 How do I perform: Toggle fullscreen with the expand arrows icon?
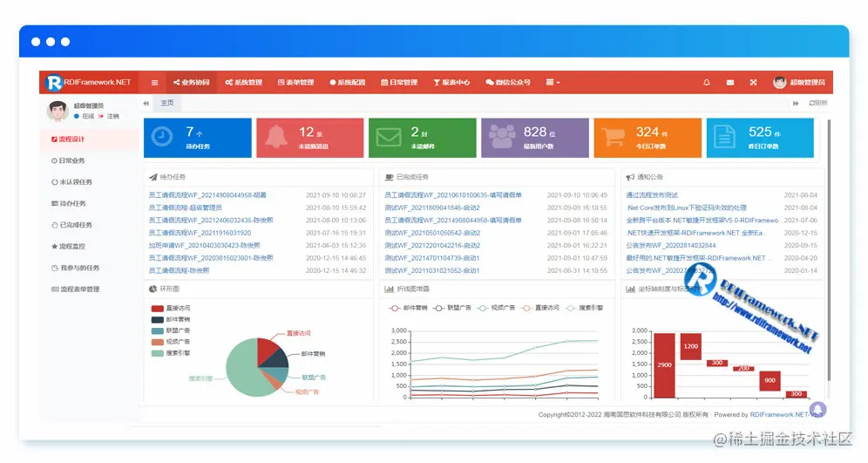(x=754, y=82)
